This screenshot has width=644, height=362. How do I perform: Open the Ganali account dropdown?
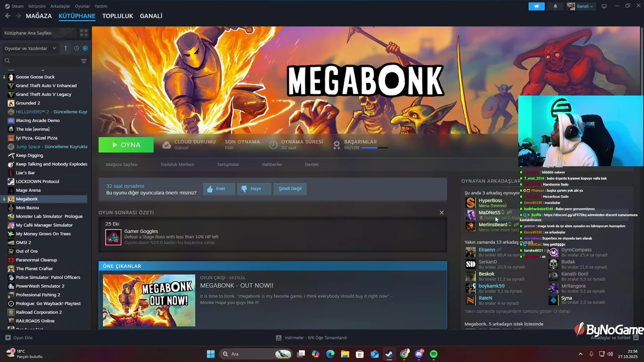(581, 7)
